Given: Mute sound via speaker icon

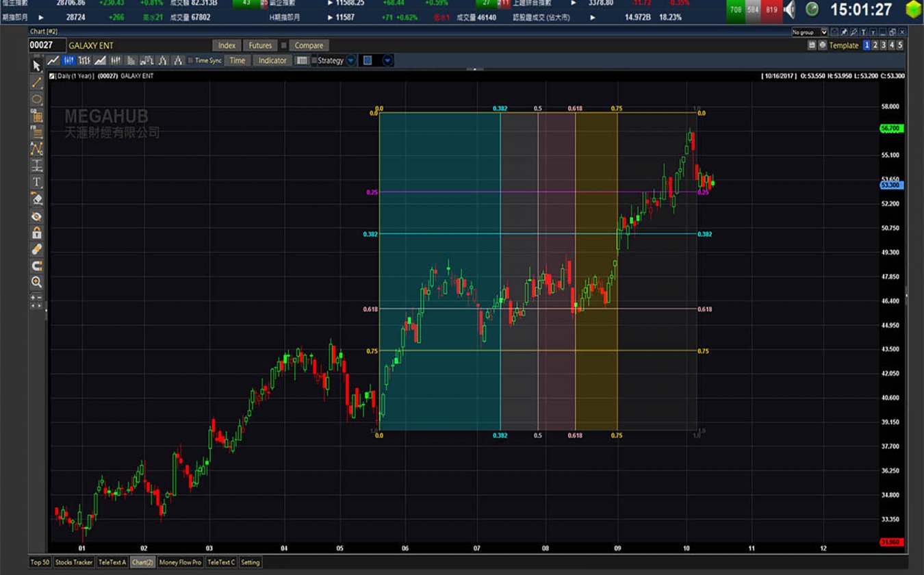Looking at the screenshot, I should coord(790,9).
